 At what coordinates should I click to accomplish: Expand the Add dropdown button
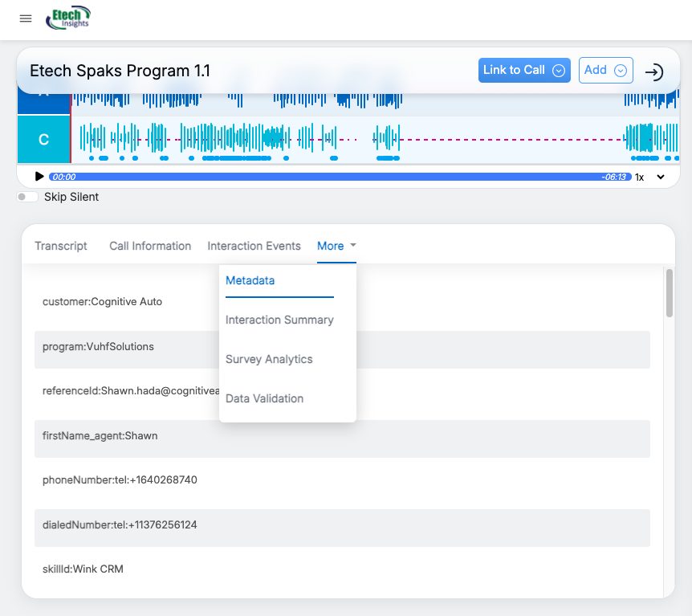[605, 71]
